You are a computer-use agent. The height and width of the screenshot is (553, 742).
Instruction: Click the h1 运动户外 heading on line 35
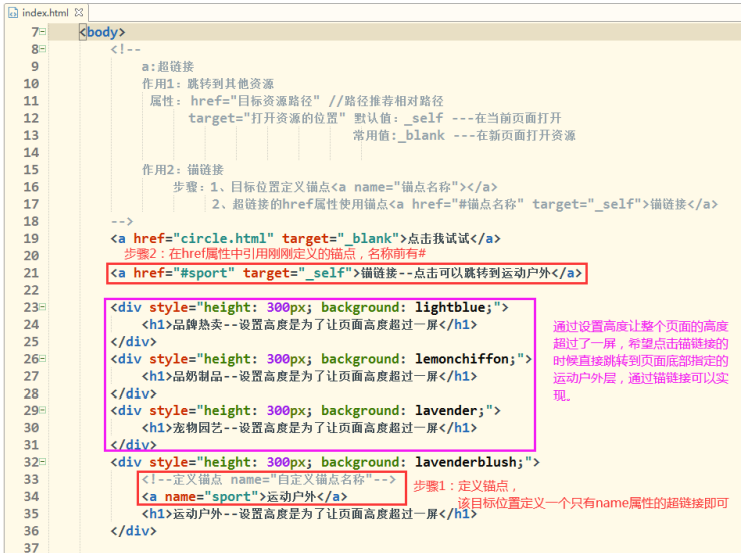tap(309, 514)
